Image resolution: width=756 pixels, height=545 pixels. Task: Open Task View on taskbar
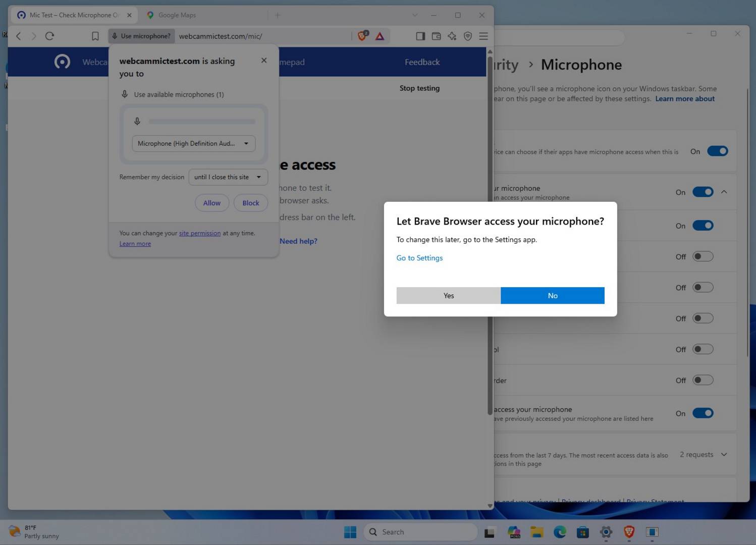[x=489, y=532]
